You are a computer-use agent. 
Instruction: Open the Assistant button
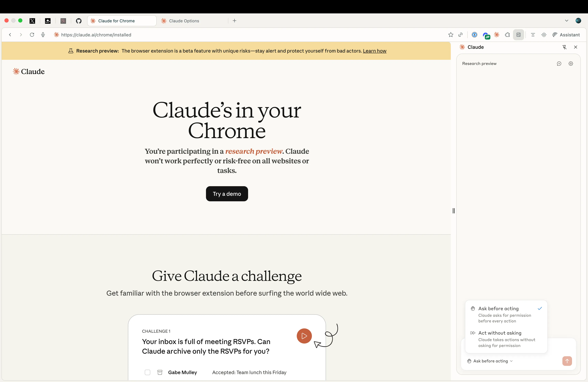coord(566,35)
